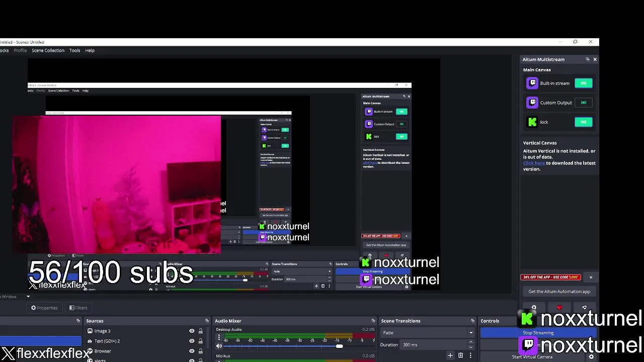Viewport: 644px width, 362px height.
Task: Hide the Text (GDI+) 2 source
Action: click(x=192, y=341)
